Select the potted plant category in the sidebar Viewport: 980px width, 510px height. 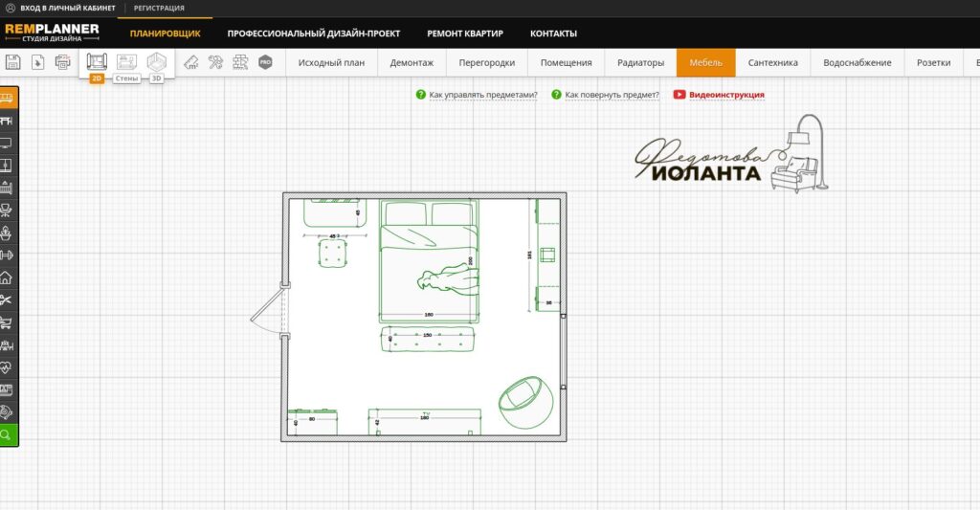[7, 233]
